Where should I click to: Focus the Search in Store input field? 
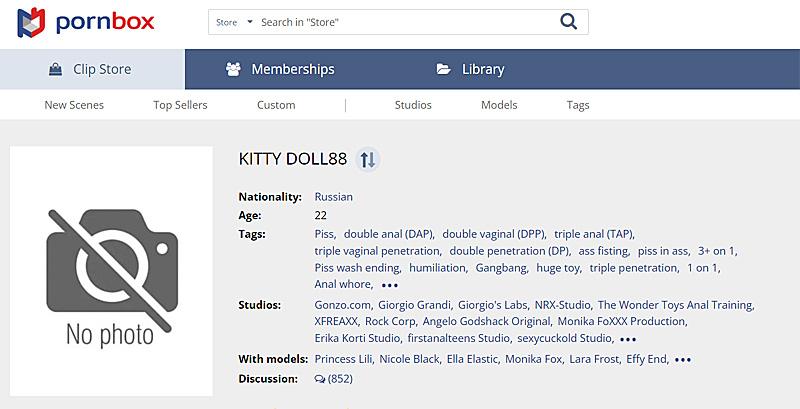(400, 22)
